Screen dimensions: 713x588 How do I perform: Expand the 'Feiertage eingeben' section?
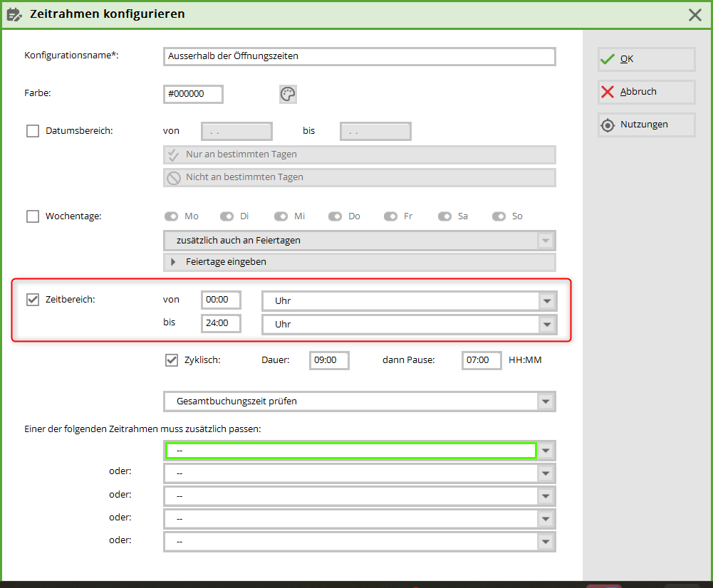point(173,262)
